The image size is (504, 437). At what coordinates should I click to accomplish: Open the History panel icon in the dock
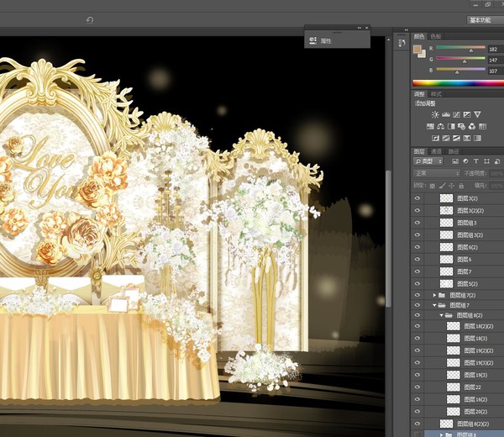tap(402, 43)
